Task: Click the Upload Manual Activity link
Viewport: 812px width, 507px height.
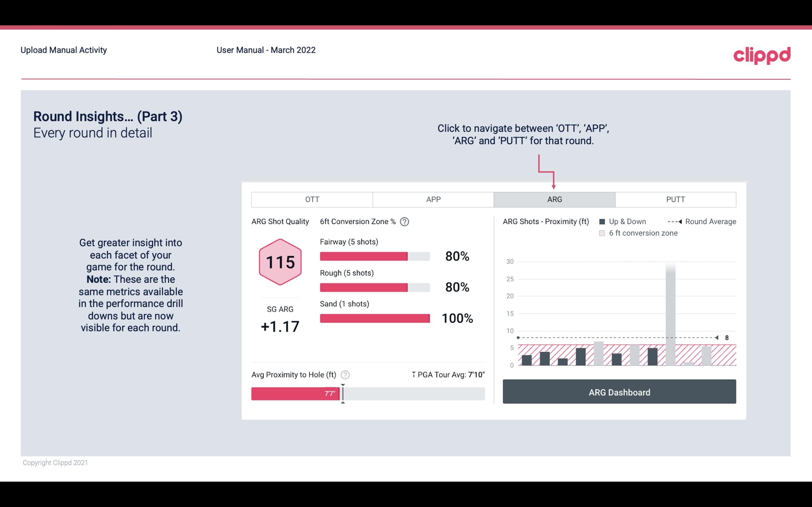Action: click(x=63, y=50)
